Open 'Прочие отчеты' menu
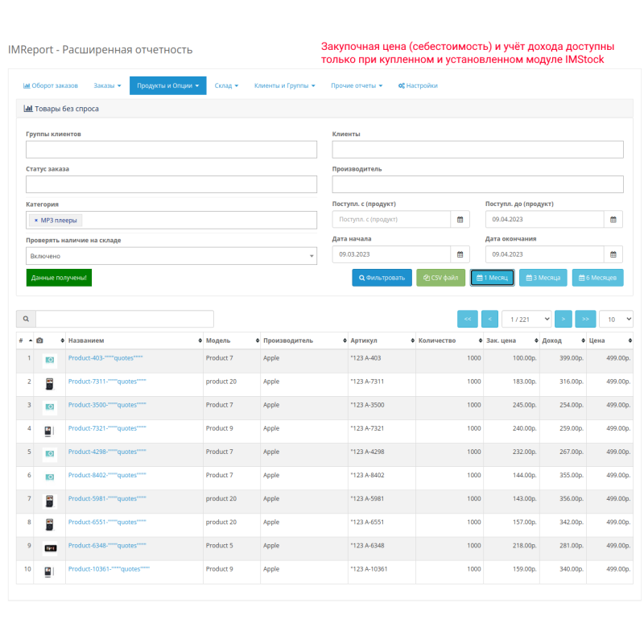This screenshot has height=644, width=644. tap(357, 85)
